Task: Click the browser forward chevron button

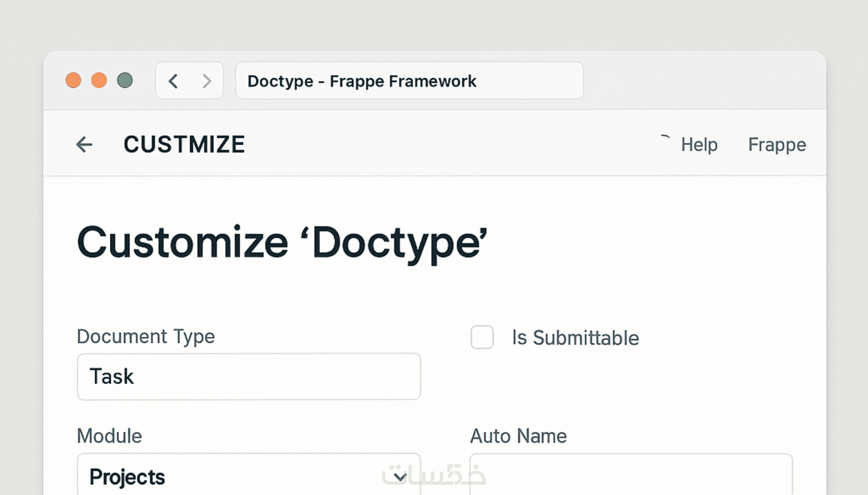Action: (207, 81)
